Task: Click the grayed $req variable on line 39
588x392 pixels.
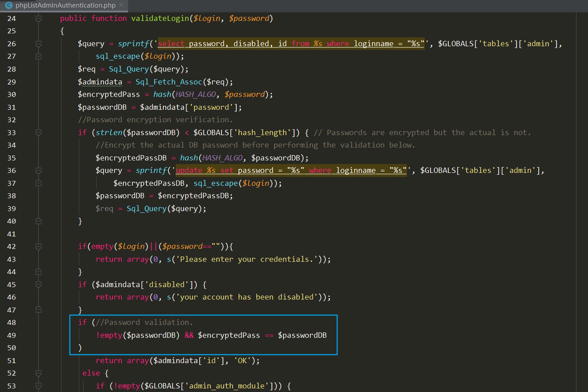Action: (x=104, y=208)
